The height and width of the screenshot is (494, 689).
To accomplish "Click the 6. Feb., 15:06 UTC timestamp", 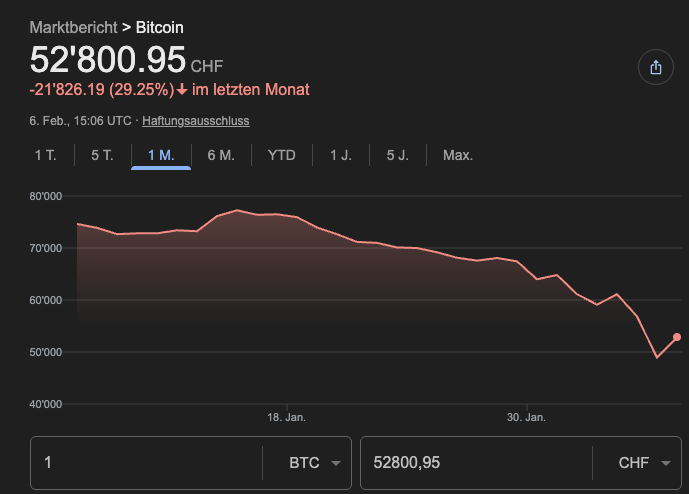I will (80, 121).
